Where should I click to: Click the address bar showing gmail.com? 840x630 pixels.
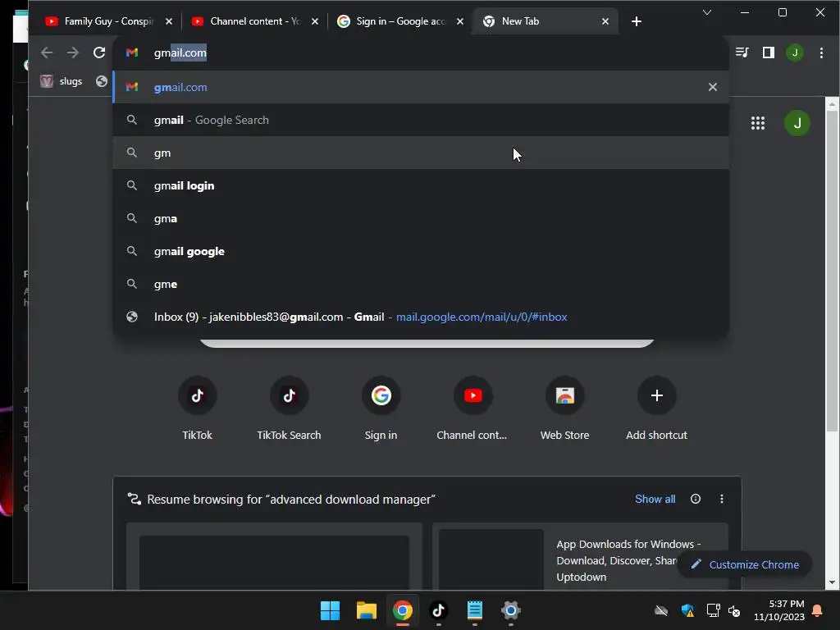[x=421, y=52]
